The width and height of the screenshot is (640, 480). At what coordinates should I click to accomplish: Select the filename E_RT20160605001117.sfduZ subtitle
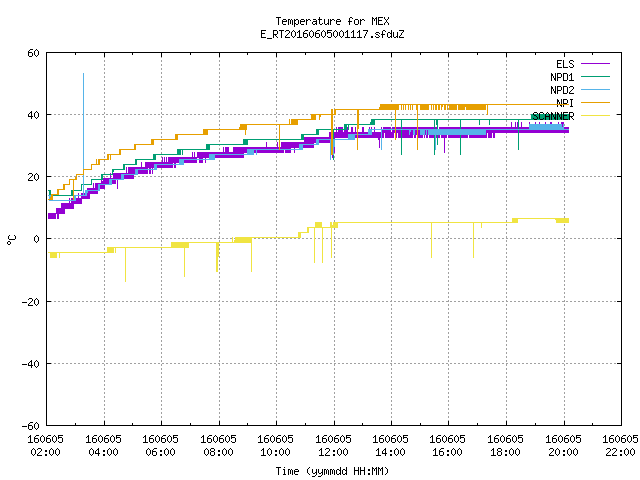(332, 34)
